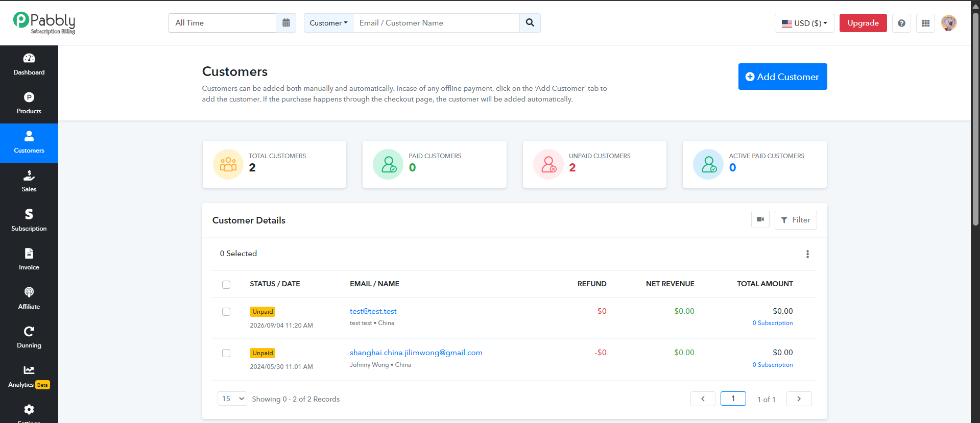Viewport: 980px width, 423px height.
Task: Open 0 Subscription link for test@test.test
Action: (773, 323)
